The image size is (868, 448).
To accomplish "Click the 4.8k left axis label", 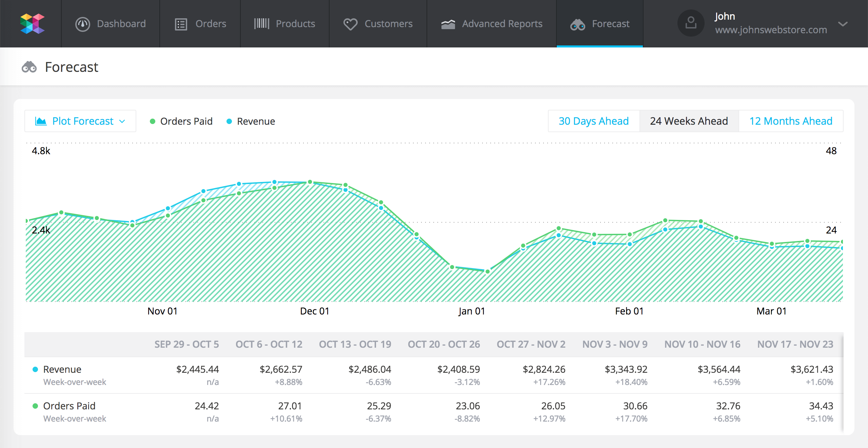I will pos(41,151).
